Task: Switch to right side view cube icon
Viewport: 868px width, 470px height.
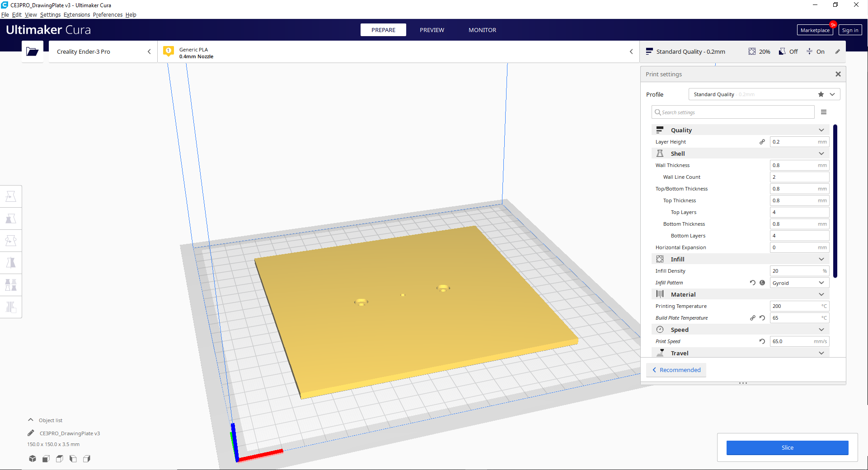Action: (87, 459)
